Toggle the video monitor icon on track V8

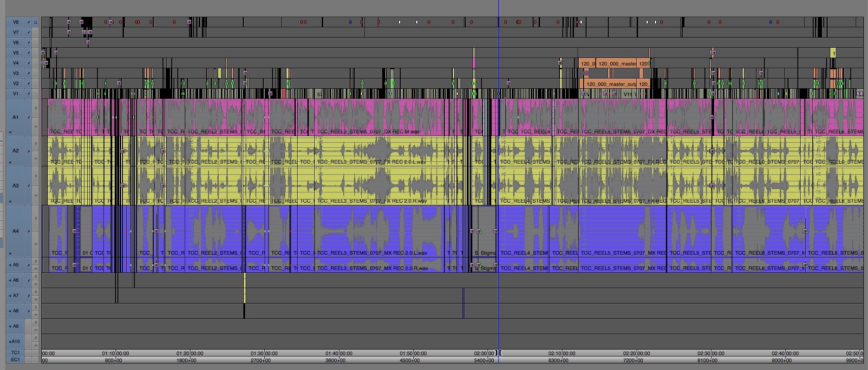tap(35, 22)
